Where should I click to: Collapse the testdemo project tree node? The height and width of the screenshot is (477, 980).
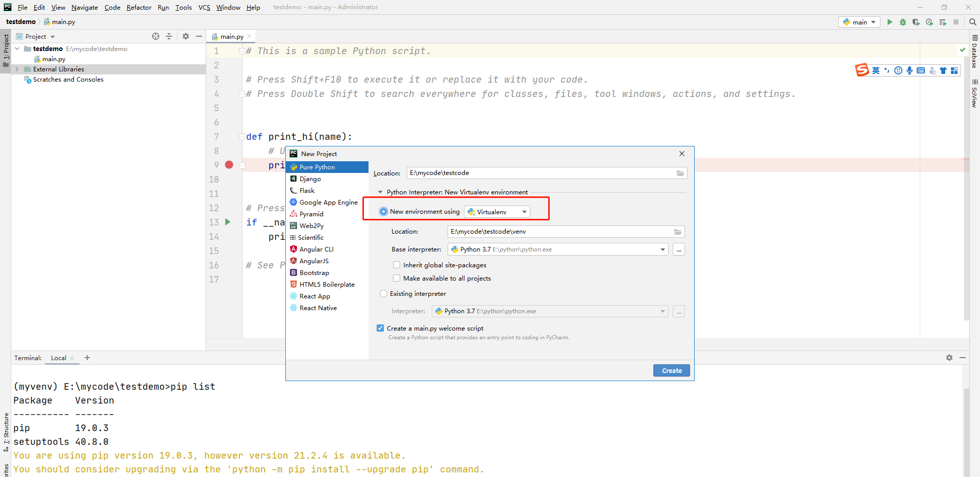(17, 49)
